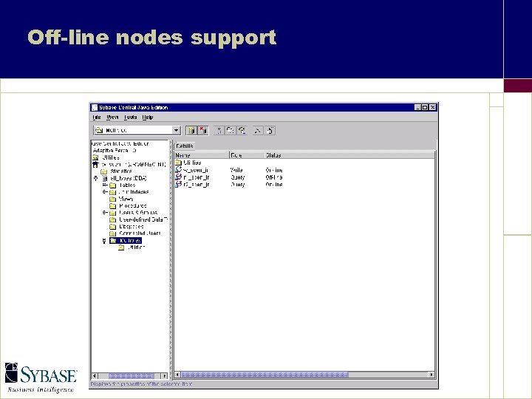Click the Statistics folder icon in tree
This screenshot has width=532, height=399.
point(104,171)
